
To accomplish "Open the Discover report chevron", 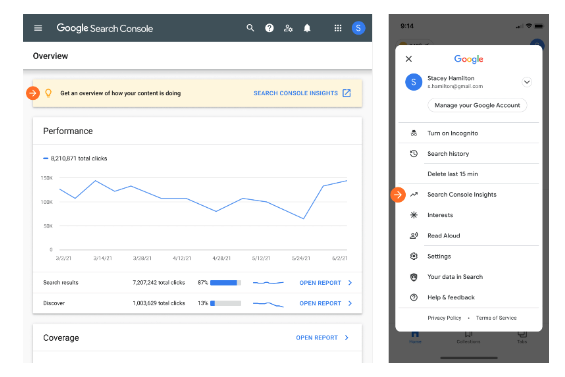I will coord(350,303).
